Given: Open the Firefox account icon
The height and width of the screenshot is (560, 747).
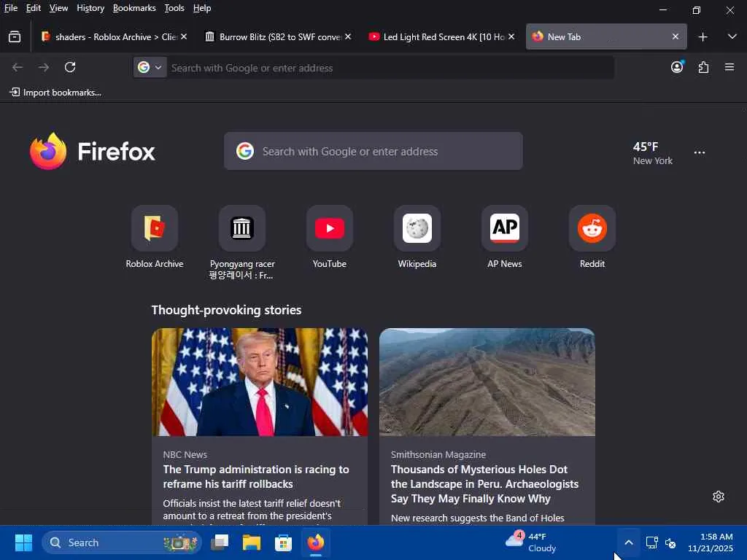Looking at the screenshot, I should pyautogui.click(x=677, y=67).
